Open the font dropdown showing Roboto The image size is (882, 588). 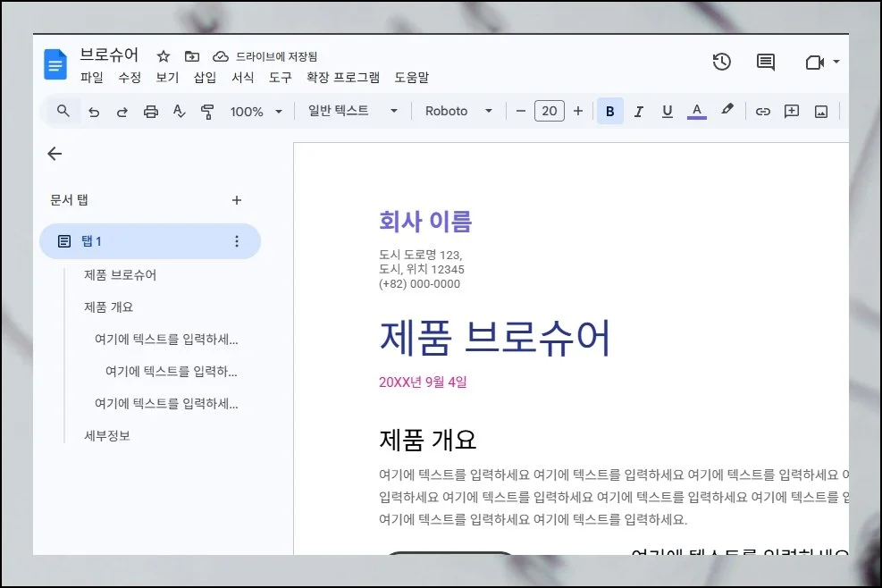(457, 111)
